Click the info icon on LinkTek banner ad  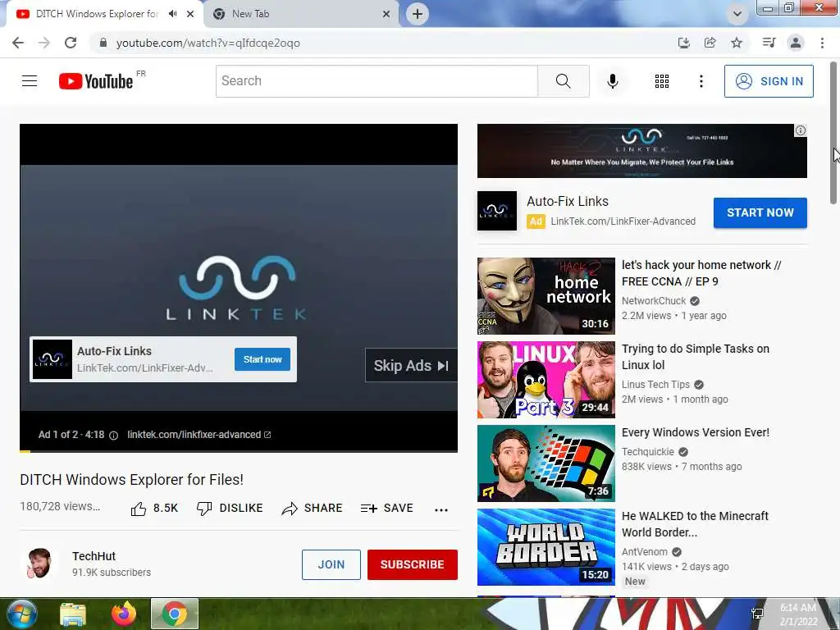(x=800, y=130)
